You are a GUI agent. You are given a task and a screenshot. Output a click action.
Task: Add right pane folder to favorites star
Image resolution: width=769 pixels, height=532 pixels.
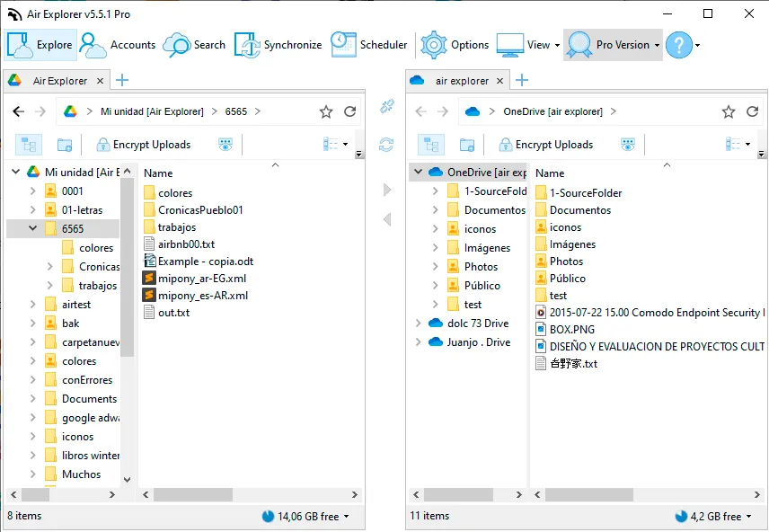pos(729,112)
